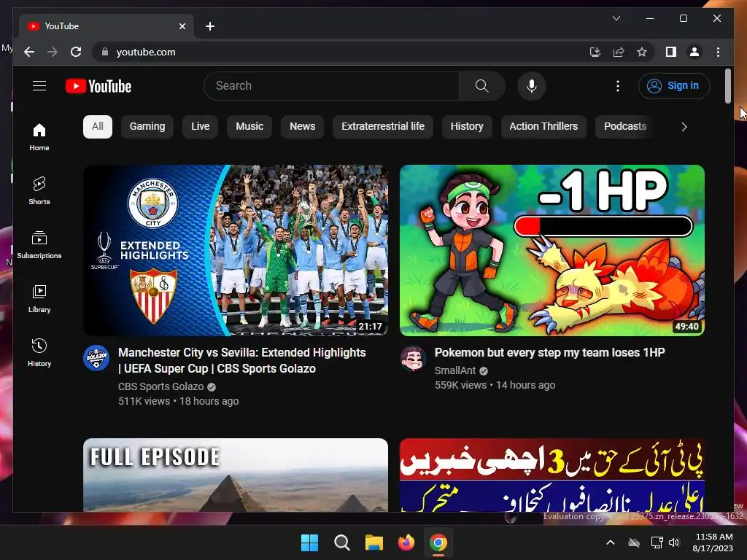Screen dimensions: 747x560
Task: Click CBS Sports Golazo channel avatar
Action: click(x=96, y=358)
